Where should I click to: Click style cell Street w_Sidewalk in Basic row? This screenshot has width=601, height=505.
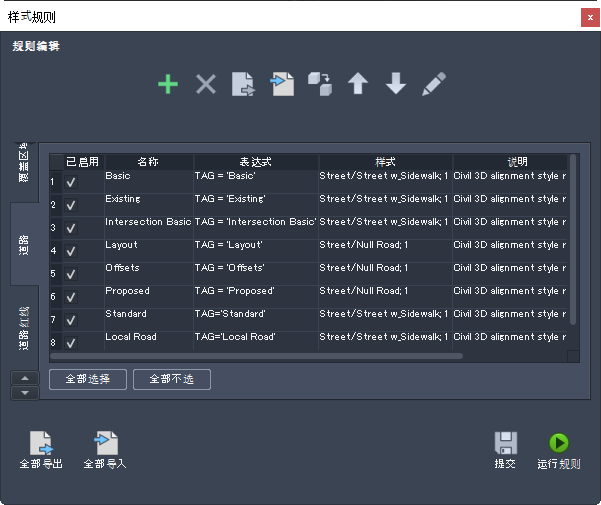[x=385, y=182]
